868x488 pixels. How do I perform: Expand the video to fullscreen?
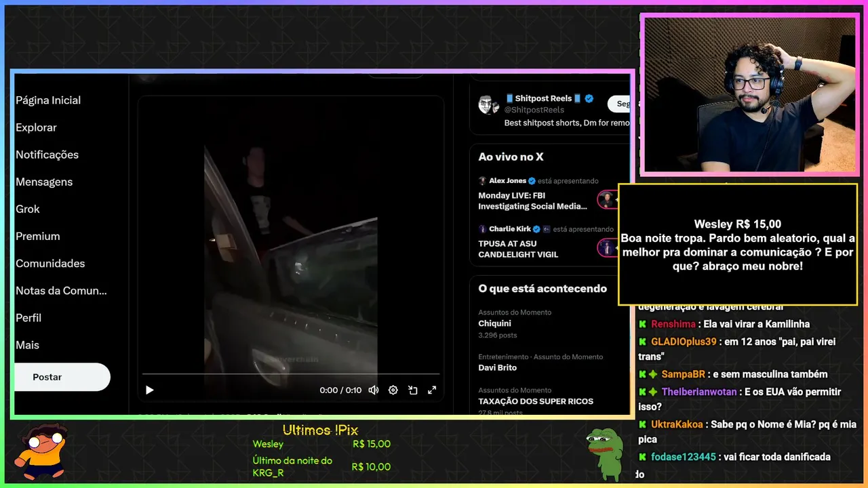tap(432, 390)
